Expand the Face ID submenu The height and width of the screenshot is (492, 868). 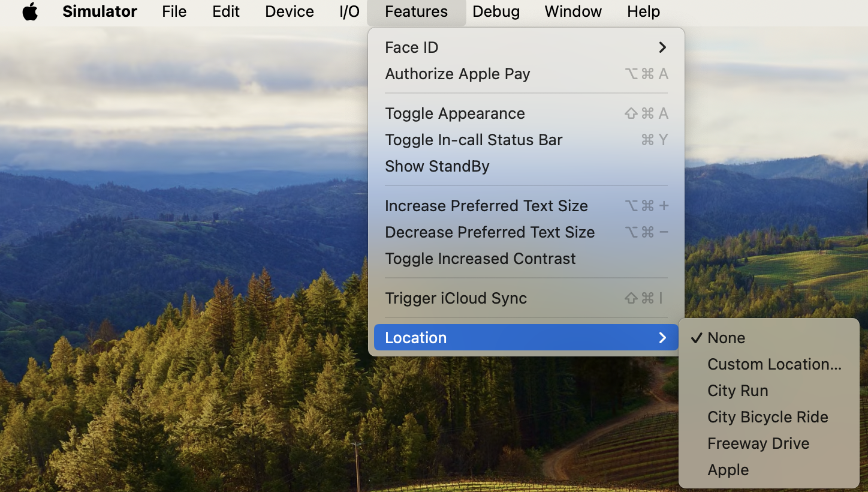[526, 47]
